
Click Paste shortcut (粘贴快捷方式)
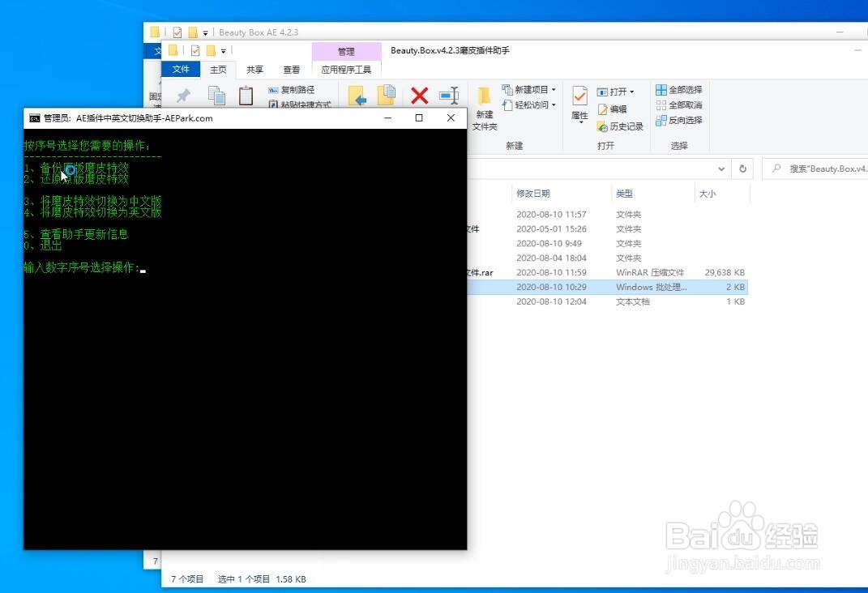click(300, 104)
